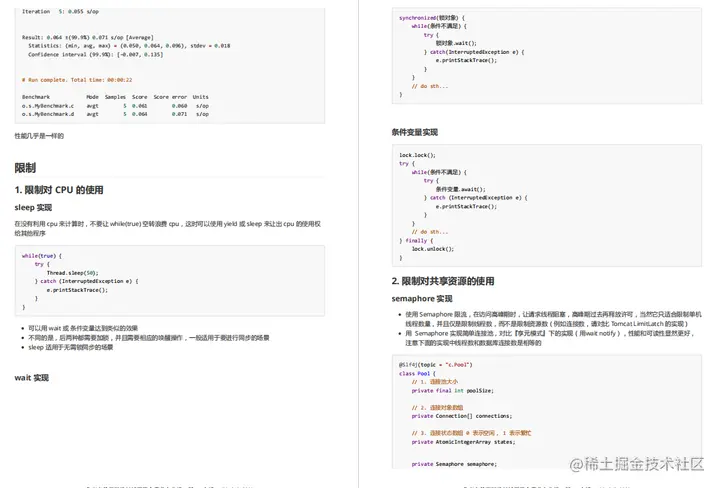
Task: Click the 'while(true) {' code line
Action: [42, 256]
